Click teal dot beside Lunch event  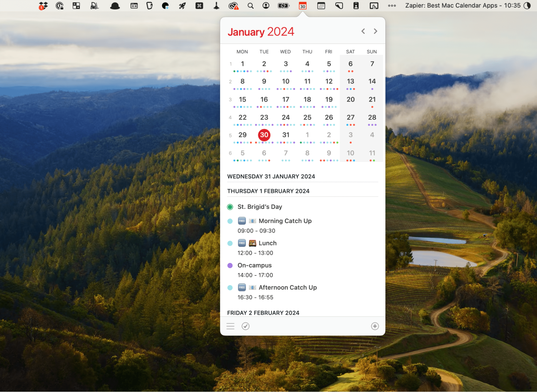pos(230,244)
